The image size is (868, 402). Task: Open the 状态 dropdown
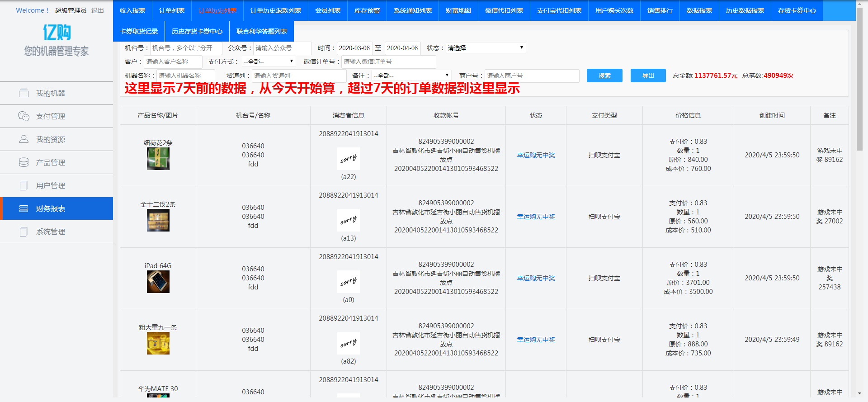coord(486,48)
